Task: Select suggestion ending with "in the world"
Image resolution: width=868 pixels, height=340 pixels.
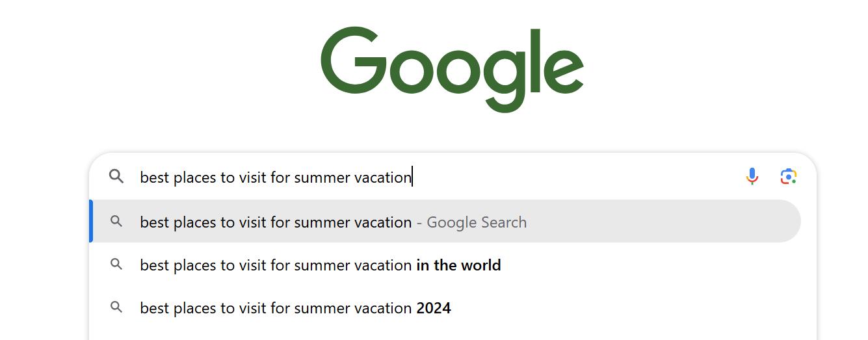Action: click(320, 265)
